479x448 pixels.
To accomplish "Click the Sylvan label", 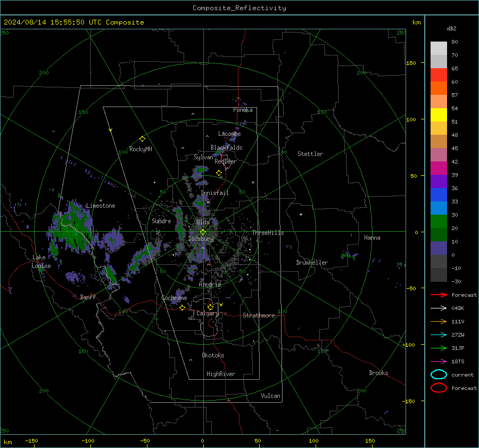I will 203,157.
